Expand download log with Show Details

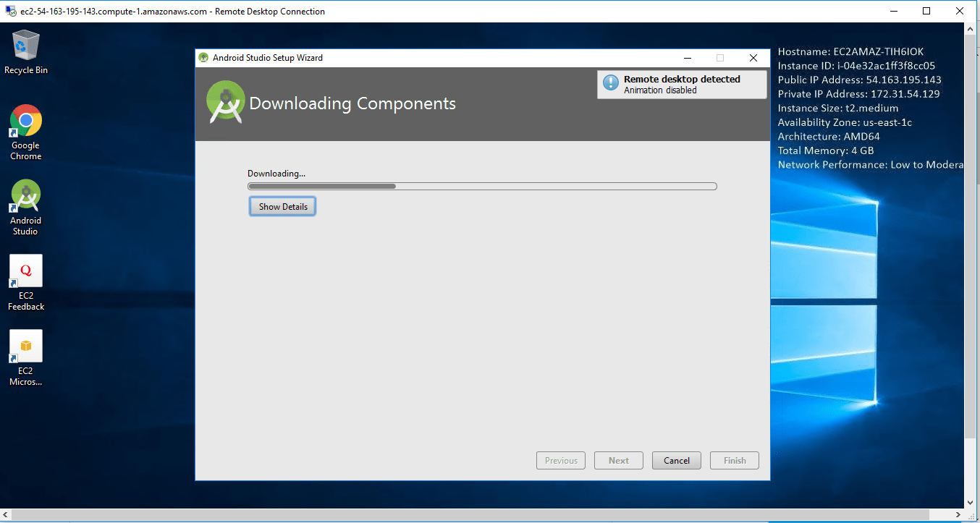coord(283,207)
